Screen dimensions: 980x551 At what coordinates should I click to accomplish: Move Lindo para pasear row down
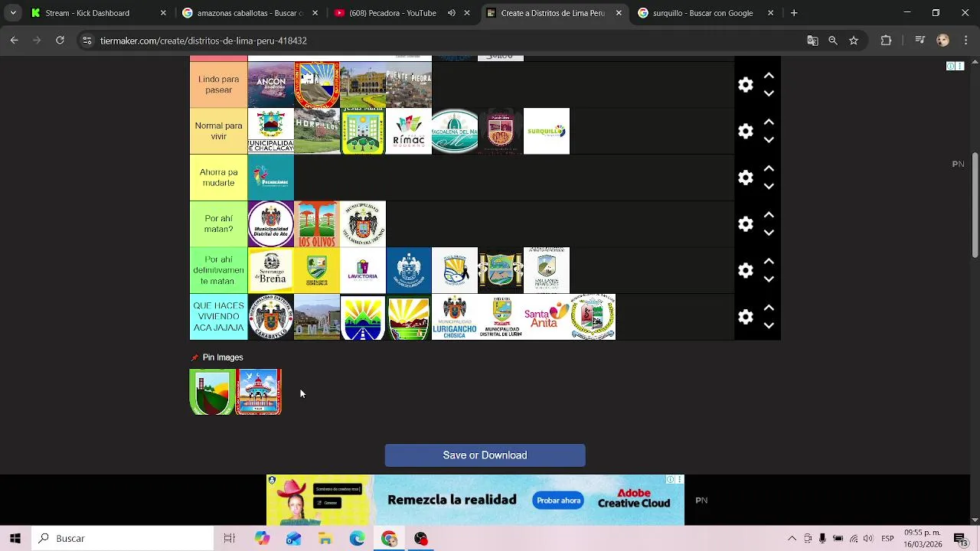tap(769, 93)
